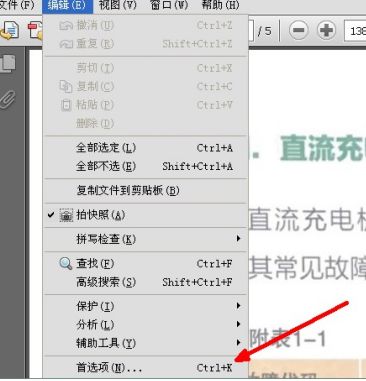Open the 帮助(H) menu
Image resolution: width=366 pixels, height=381 pixels.
[220, 5]
